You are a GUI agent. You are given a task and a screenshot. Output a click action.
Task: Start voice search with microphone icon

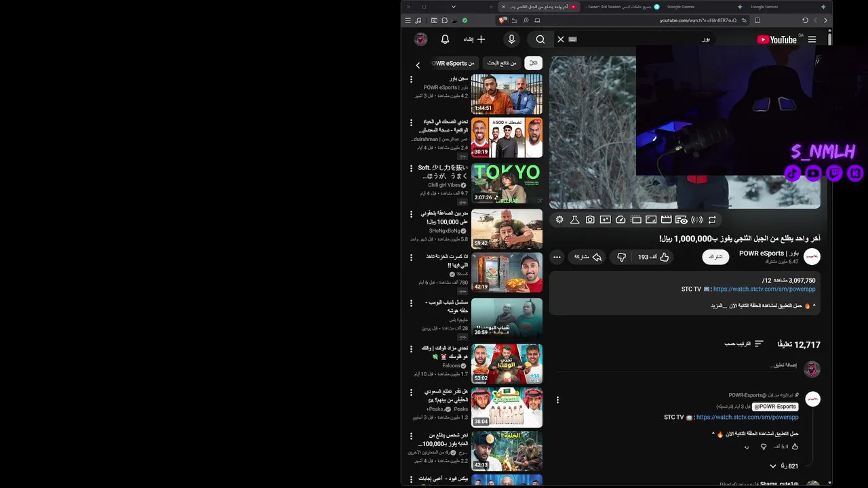511,39
